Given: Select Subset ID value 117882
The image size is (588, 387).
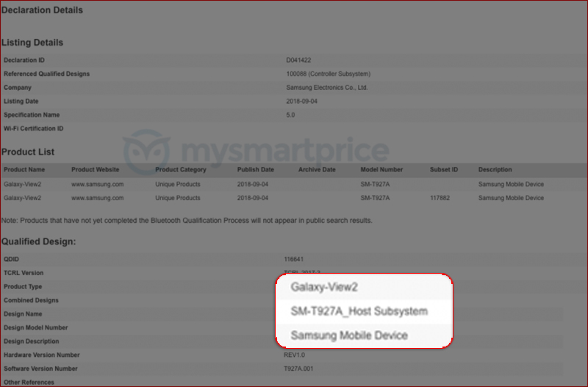Looking at the screenshot, I should pos(440,198).
